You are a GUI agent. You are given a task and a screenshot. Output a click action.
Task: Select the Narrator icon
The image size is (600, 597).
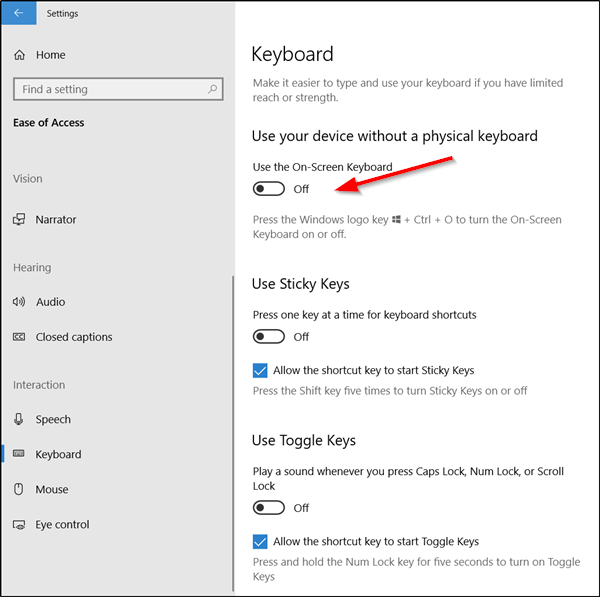coord(19,220)
